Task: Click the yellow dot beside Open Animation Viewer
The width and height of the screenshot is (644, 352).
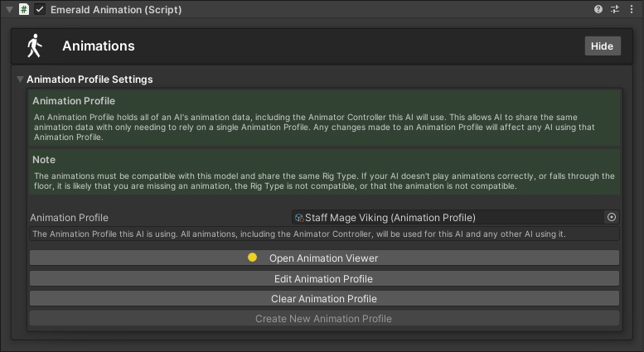Action: point(253,258)
